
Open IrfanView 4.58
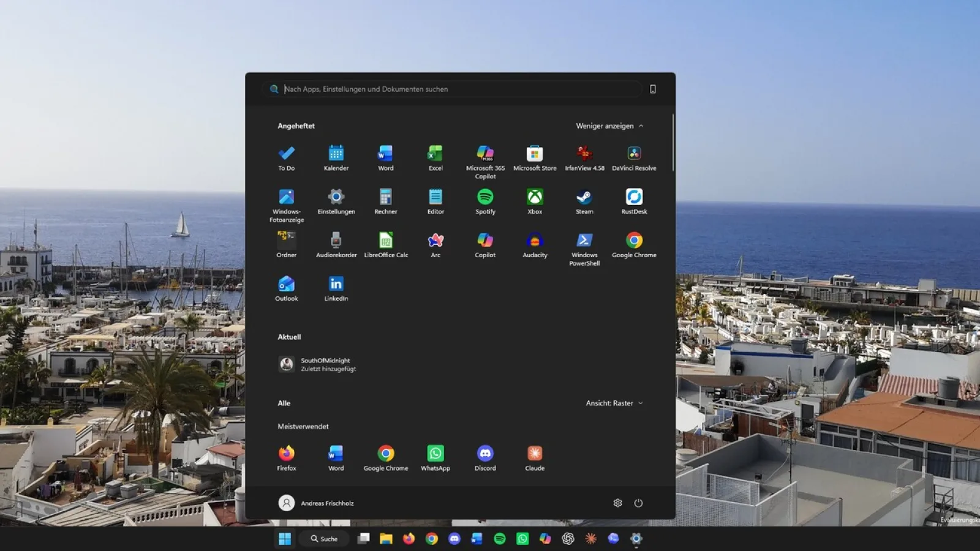(x=584, y=158)
